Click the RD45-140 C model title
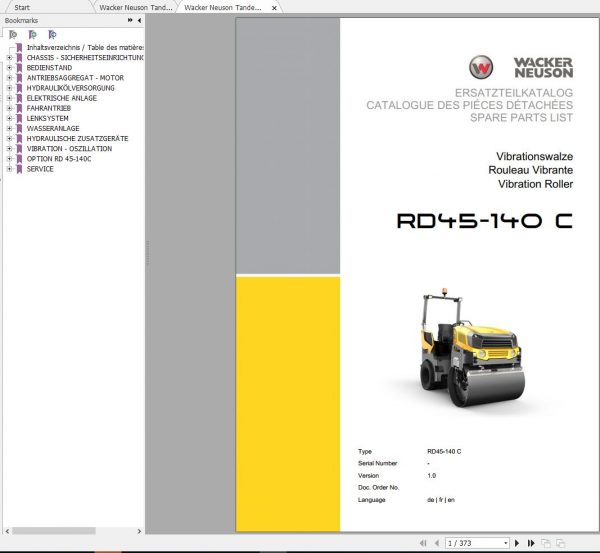This screenshot has height=553, width=600. tap(485, 221)
